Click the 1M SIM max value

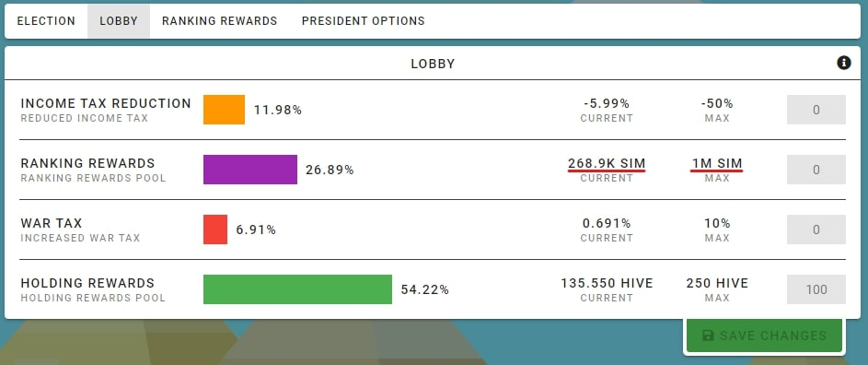[x=717, y=164]
